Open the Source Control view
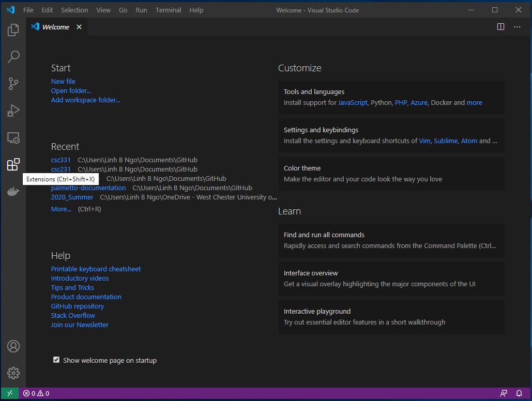 [x=13, y=84]
